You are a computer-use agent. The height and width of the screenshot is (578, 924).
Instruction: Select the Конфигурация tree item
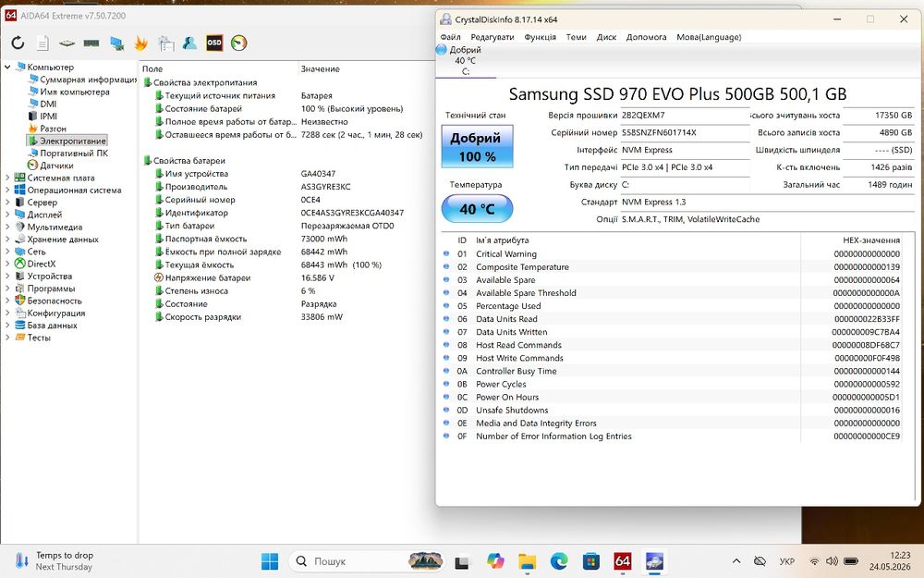click(x=50, y=314)
